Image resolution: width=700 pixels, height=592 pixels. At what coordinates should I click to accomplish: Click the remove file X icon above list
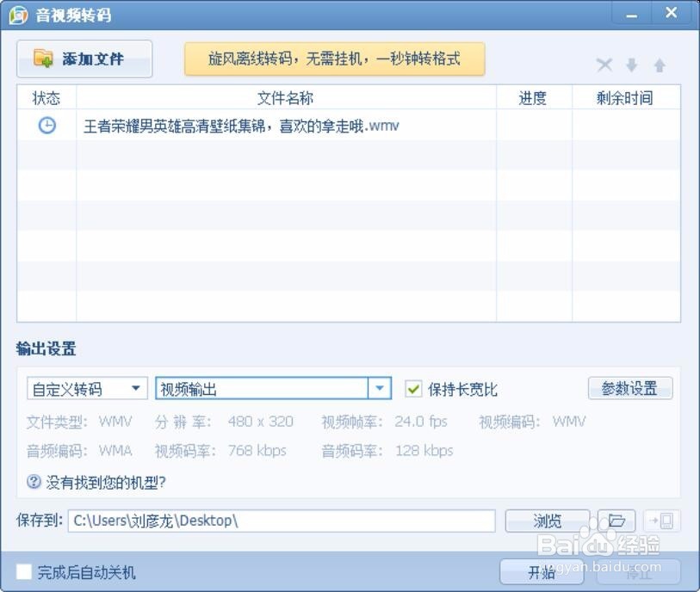604,65
